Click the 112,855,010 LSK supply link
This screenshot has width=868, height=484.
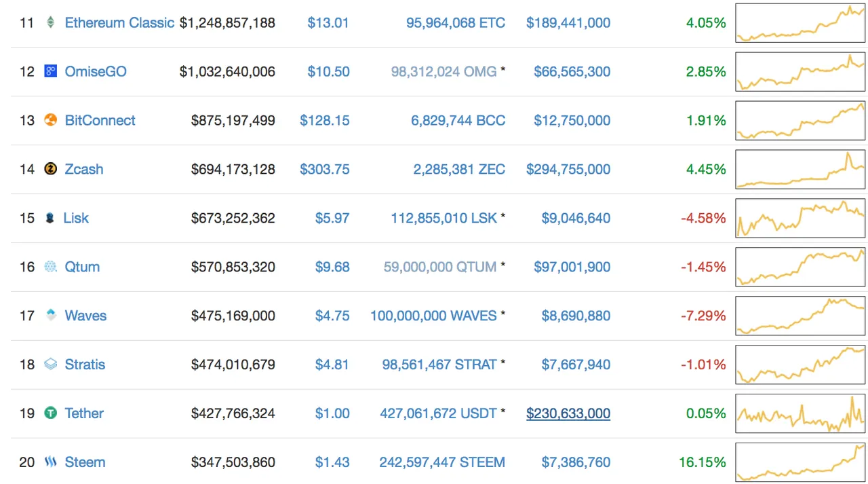(x=444, y=218)
